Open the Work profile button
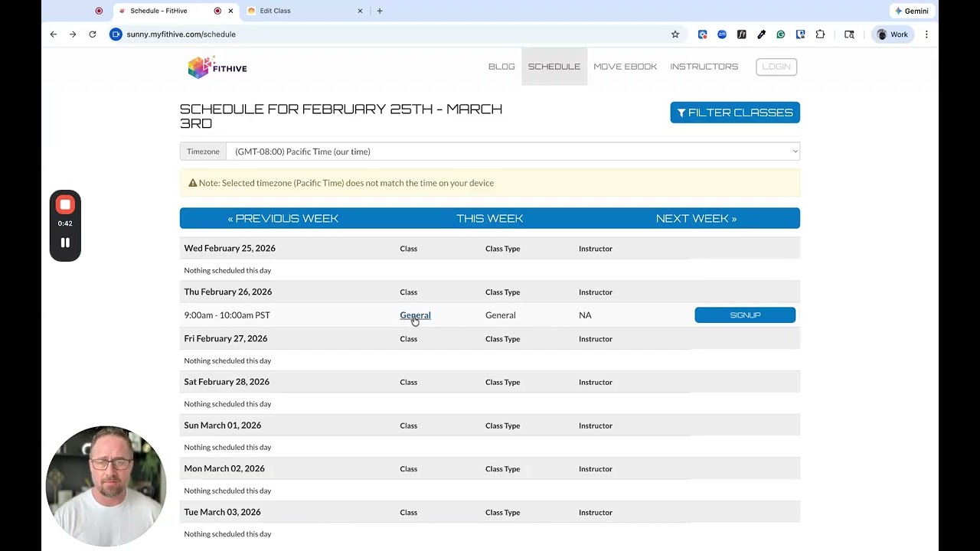This screenshot has width=980, height=551. point(892,34)
